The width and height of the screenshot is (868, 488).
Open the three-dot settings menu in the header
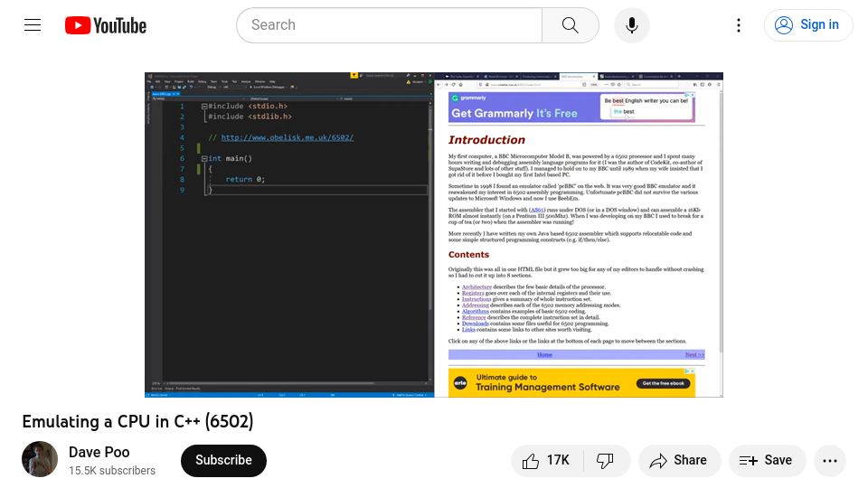(739, 25)
